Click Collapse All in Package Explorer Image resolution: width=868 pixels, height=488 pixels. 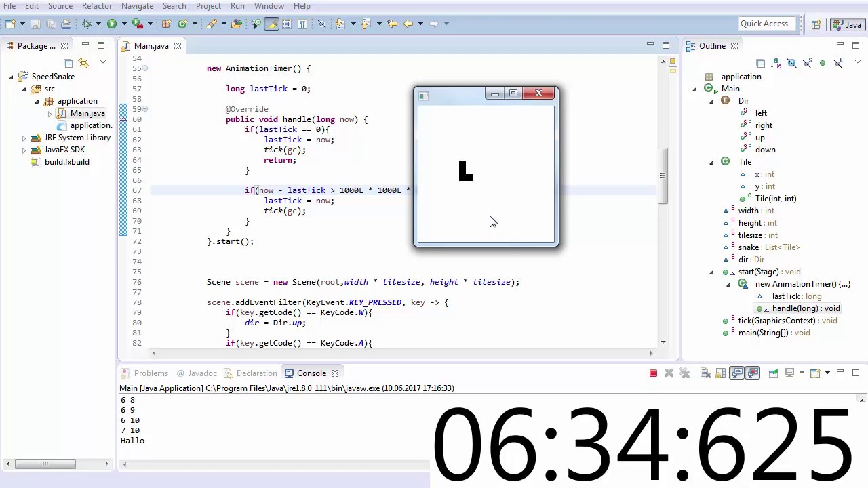[x=68, y=62]
